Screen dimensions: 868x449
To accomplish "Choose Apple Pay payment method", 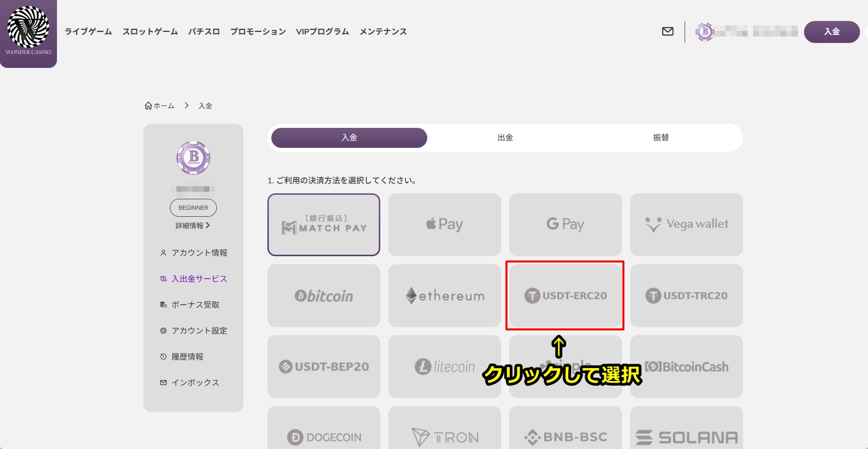I will coord(445,225).
